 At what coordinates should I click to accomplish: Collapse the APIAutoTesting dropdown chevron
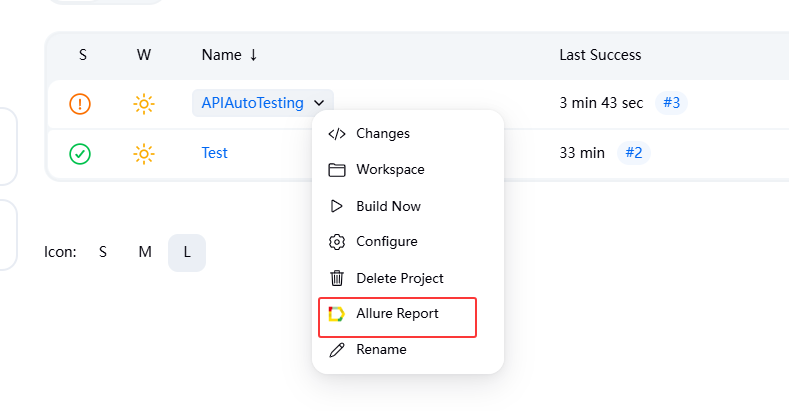[x=318, y=103]
